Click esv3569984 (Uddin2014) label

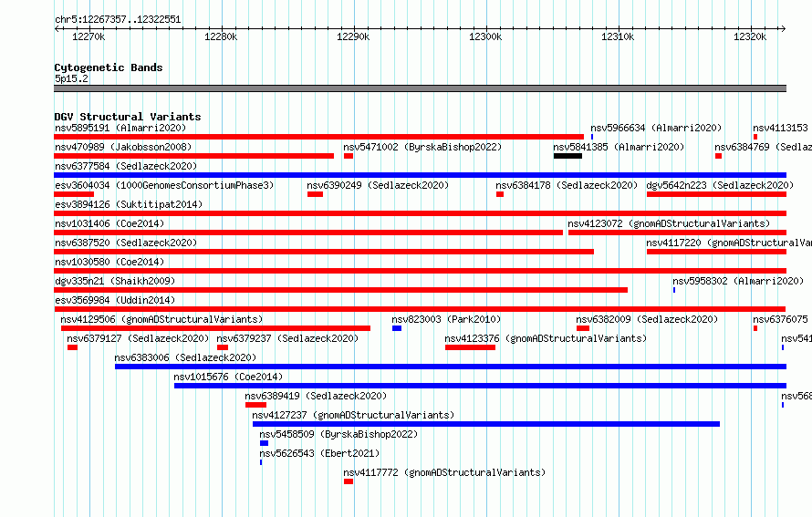[115, 300]
